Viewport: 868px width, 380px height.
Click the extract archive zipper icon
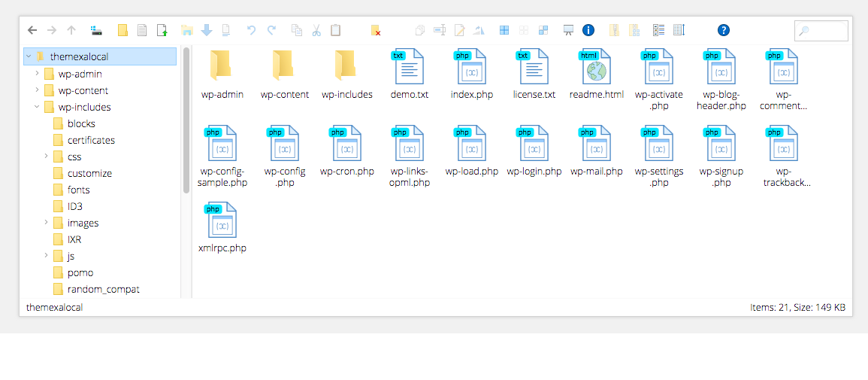tap(614, 30)
